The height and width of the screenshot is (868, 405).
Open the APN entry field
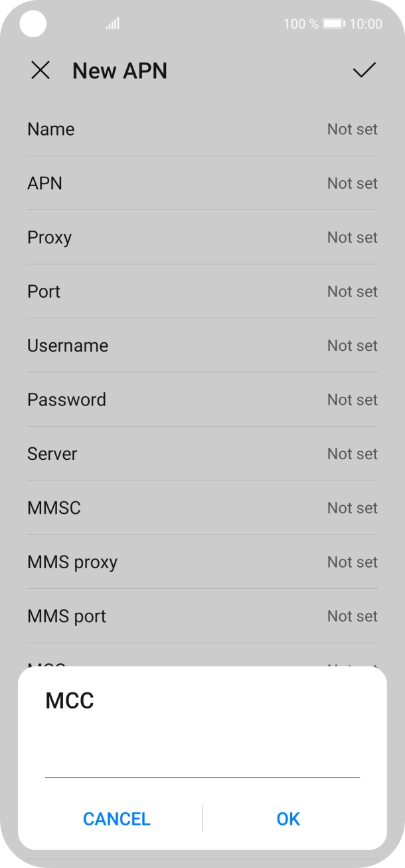(x=202, y=183)
